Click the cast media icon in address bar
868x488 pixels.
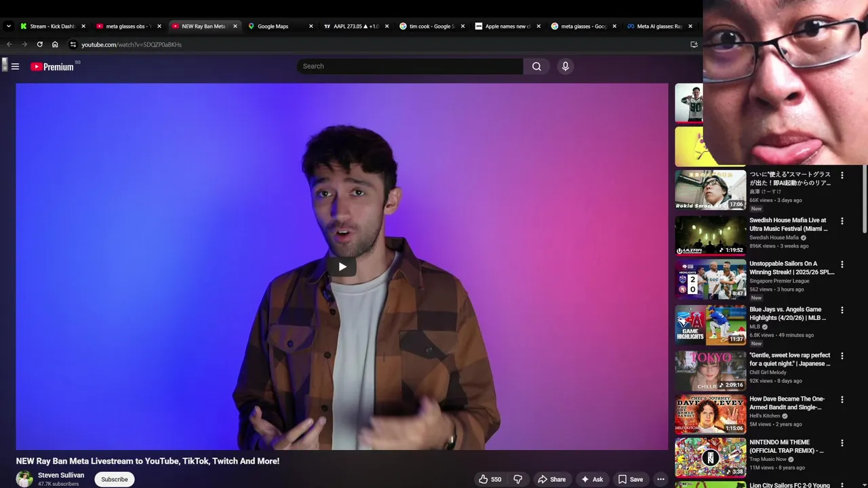[x=694, y=45]
